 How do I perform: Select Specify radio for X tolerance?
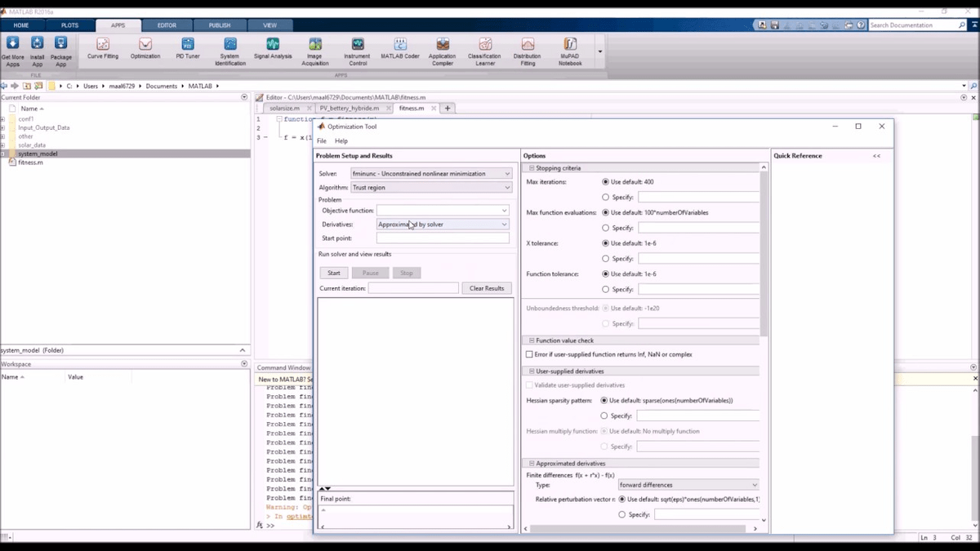point(605,259)
